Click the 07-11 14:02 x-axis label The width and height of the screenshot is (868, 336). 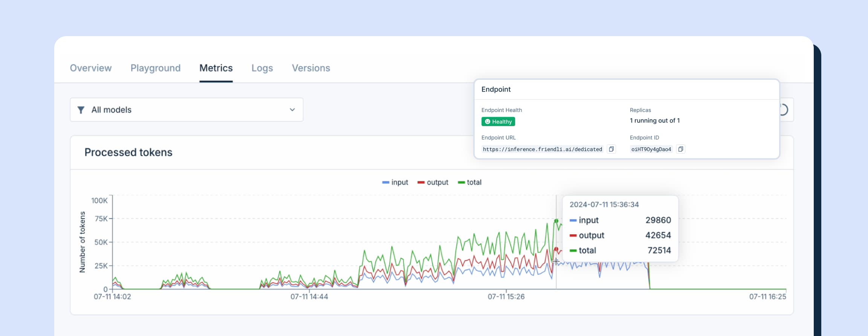(112, 297)
